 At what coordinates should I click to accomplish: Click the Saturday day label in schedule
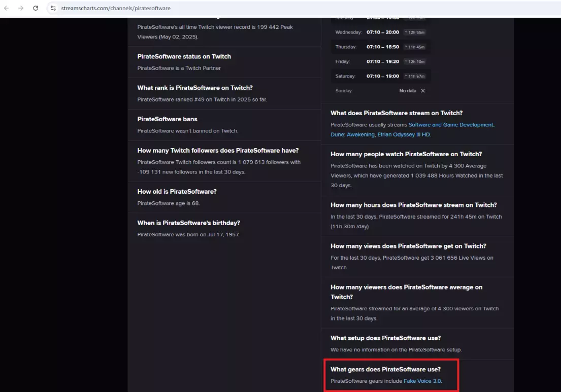click(345, 76)
